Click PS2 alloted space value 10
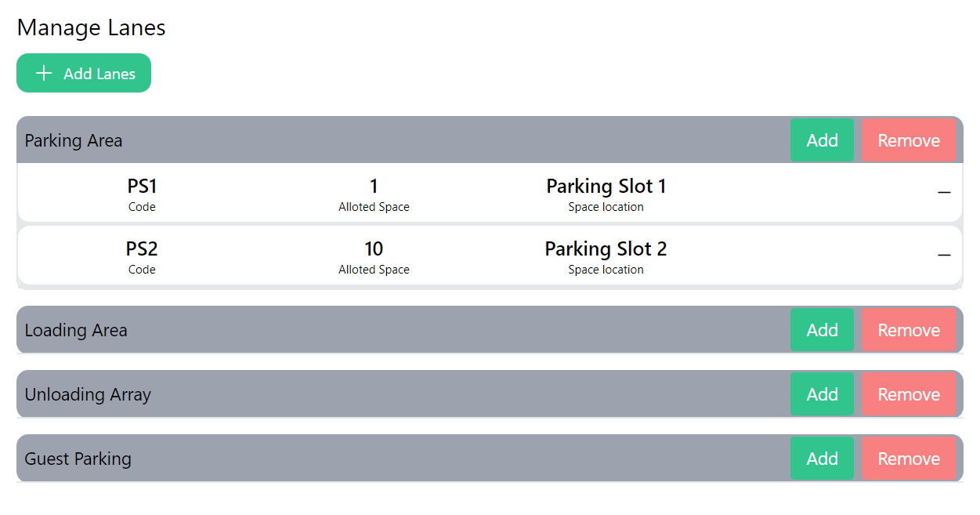980x515 pixels. (x=374, y=249)
